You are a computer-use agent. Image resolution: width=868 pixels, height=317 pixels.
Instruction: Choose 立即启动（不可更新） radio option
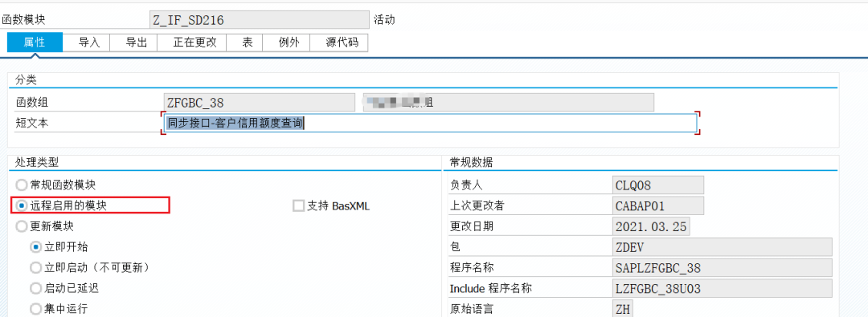(36, 267)
